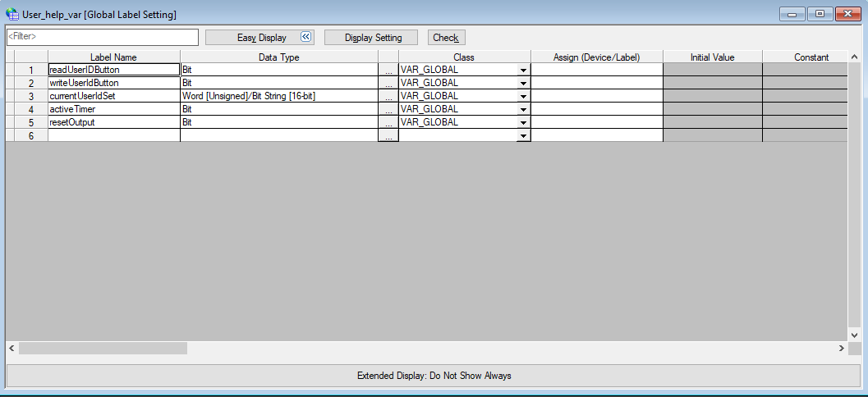The height and width of the screenshot is (397, 868).
Task: Click vertical scrollbar up arrow
Action: click(854, 57)
